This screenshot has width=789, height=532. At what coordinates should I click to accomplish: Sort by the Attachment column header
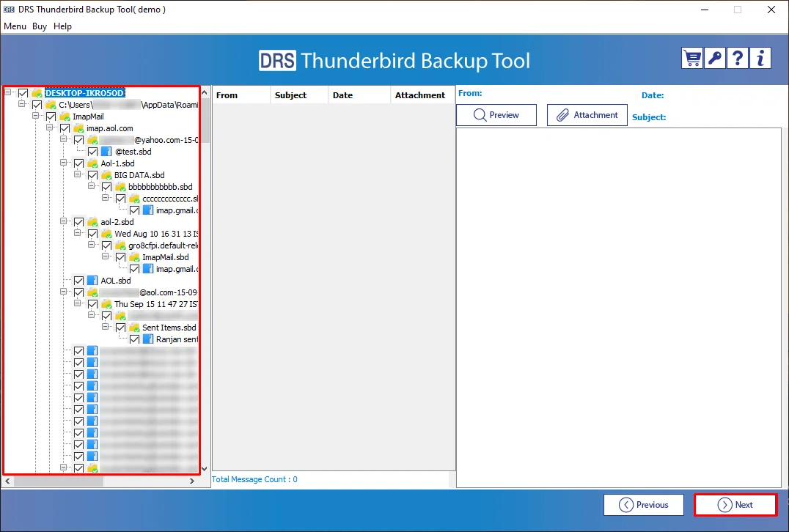[x=422, y=95]
